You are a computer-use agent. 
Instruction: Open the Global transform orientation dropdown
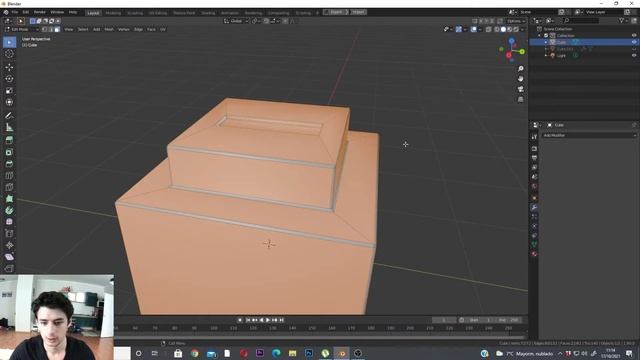click(x=236, y=21)
